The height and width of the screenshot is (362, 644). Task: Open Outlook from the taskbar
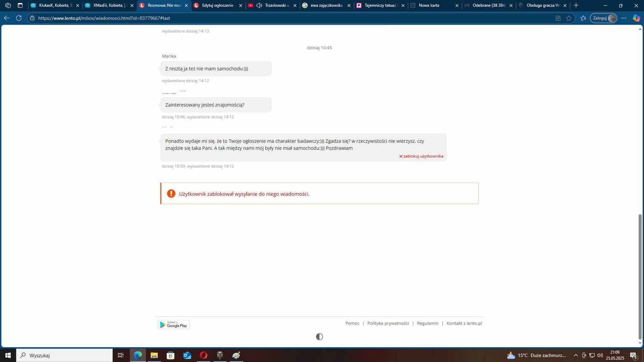187,355
